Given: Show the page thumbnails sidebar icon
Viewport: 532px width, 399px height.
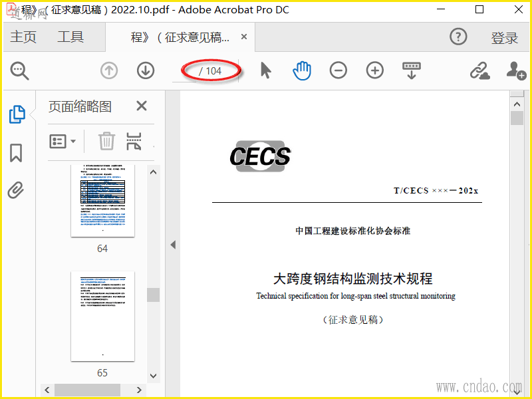Looking at the screenshot, I should [x=17, y=114].
